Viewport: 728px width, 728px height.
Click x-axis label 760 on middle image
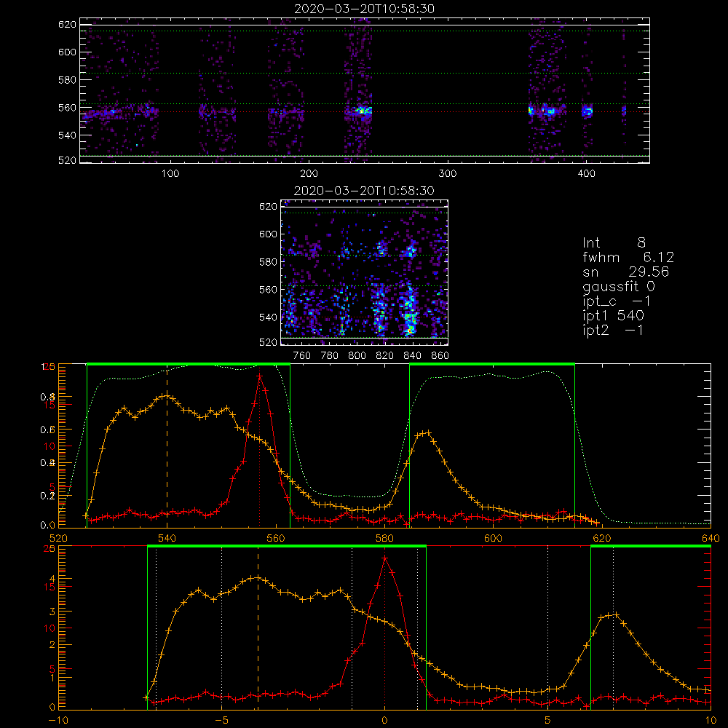(x=302, y=356)
